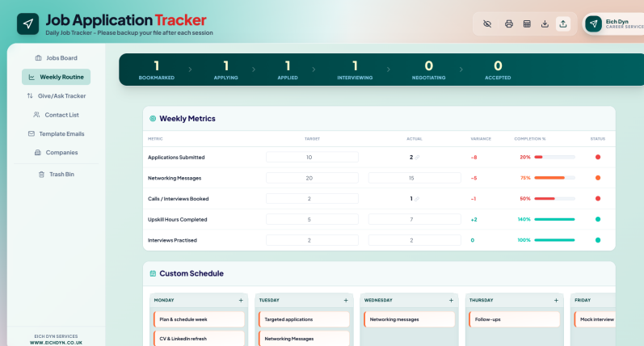
Task: Edit Upskill Hours Completed actual field
Action: [415, 219]
